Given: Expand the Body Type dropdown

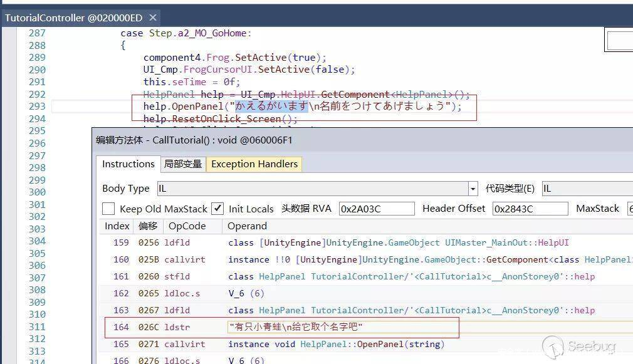Looking at the screenshot, I should (473, 189).
